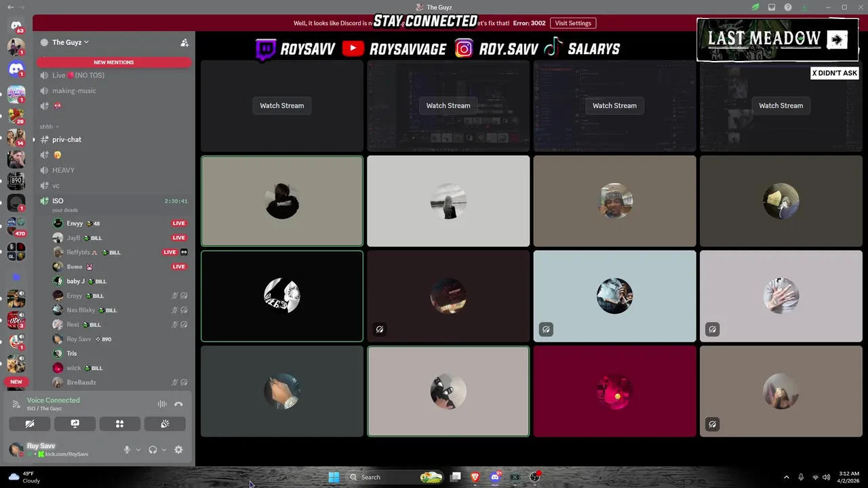Disconnect from voice with hang-up icon
This screenshot has height=488, width=868.
178,404
